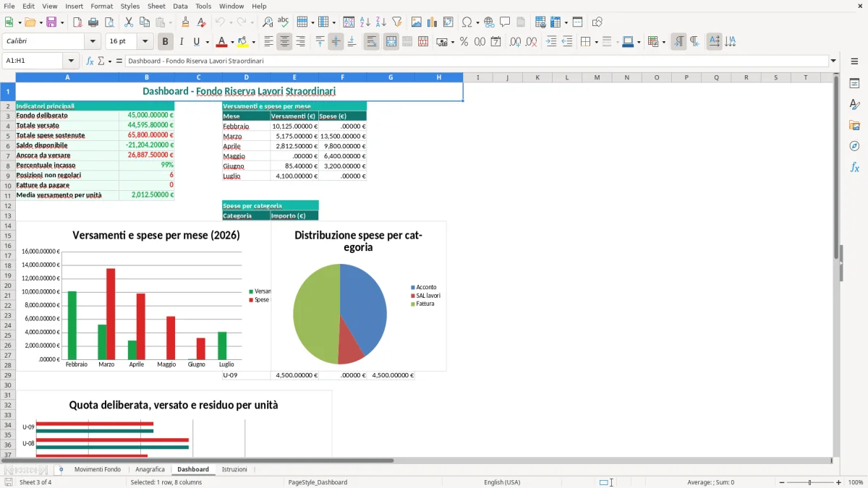Screen dimensions: 868x488
Task: Click the zoom slider handle
Action: (x=810, y=482)
